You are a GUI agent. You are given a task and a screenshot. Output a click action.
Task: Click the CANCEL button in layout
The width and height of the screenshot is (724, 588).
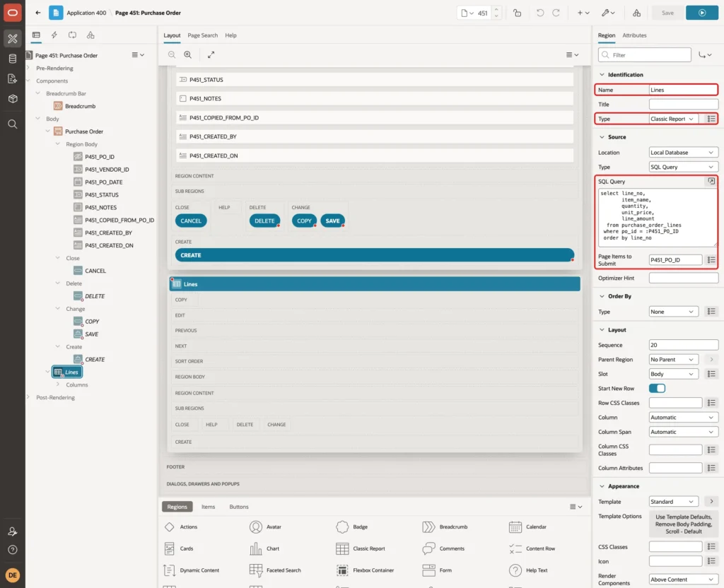click(x=191, y=221)
